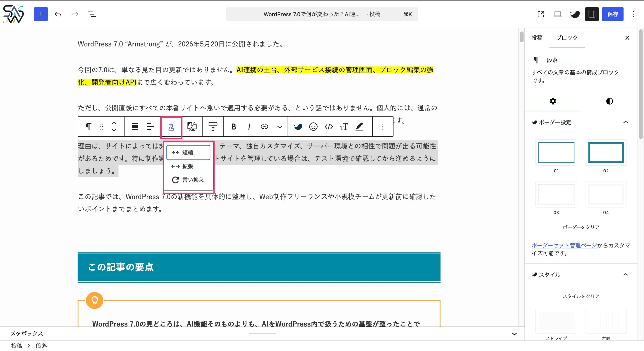
Task: Click the yellow highlighted AI連携 text
Action: pyautogui.click(x=256, y=76)
